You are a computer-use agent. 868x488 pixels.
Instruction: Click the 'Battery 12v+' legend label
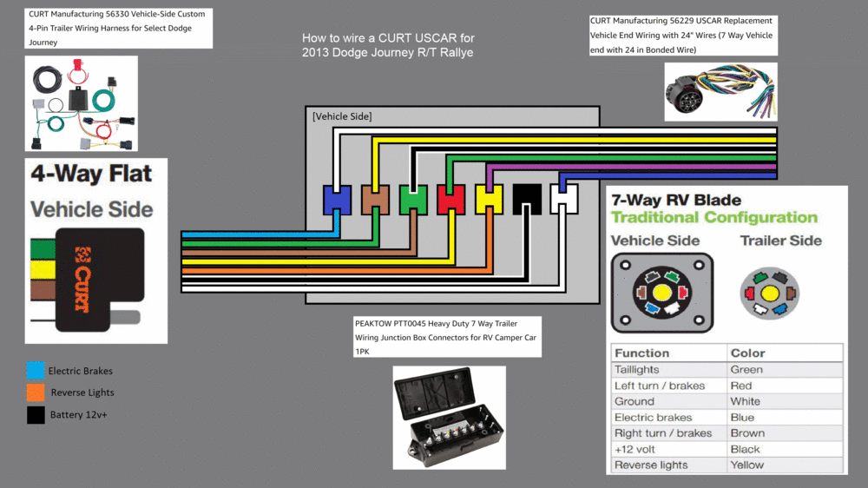[x=79, y=414]
